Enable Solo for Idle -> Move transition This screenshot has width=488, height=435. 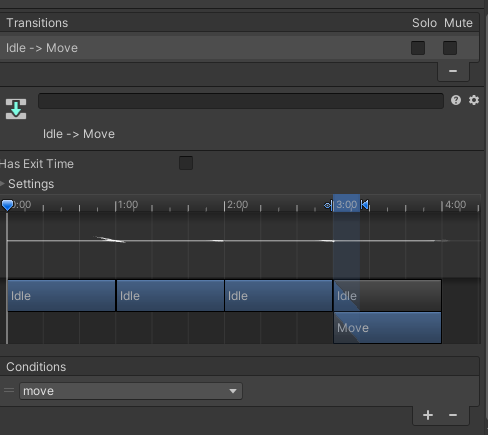click(418, 48)
